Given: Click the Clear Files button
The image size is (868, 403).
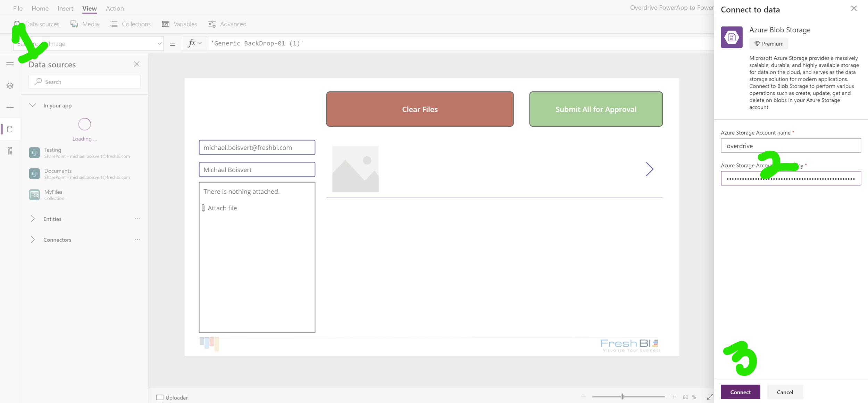Looking at the screenshot, I should click(420, 109).
